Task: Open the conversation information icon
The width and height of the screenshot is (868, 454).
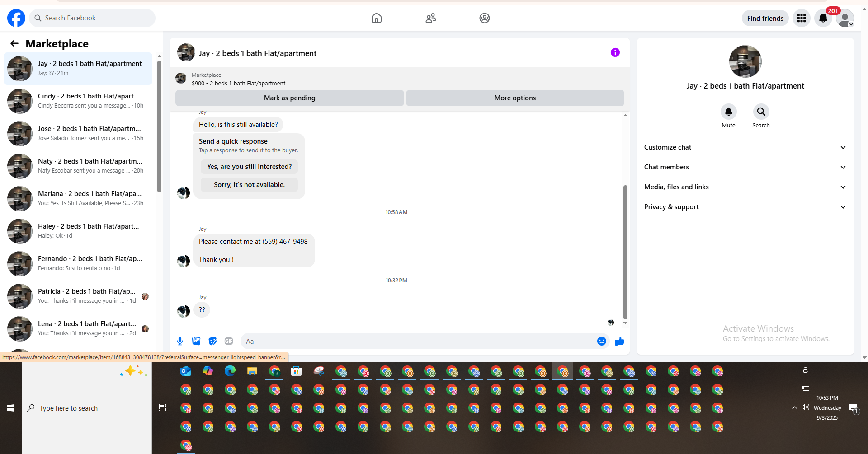Action: coord(615,52)
